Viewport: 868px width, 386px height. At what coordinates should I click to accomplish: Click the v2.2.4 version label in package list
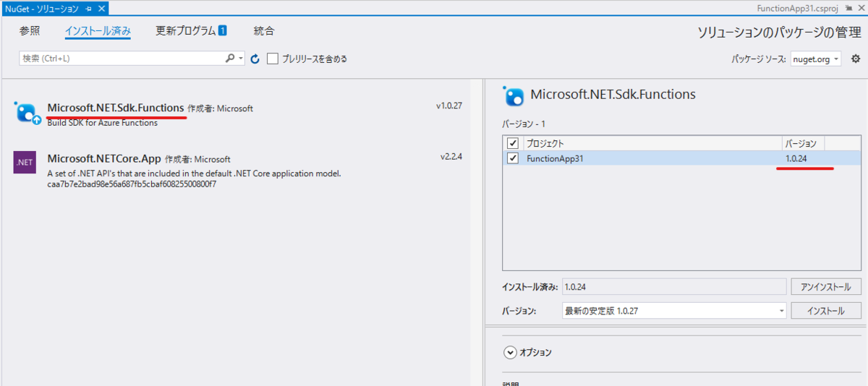[451, 156]
